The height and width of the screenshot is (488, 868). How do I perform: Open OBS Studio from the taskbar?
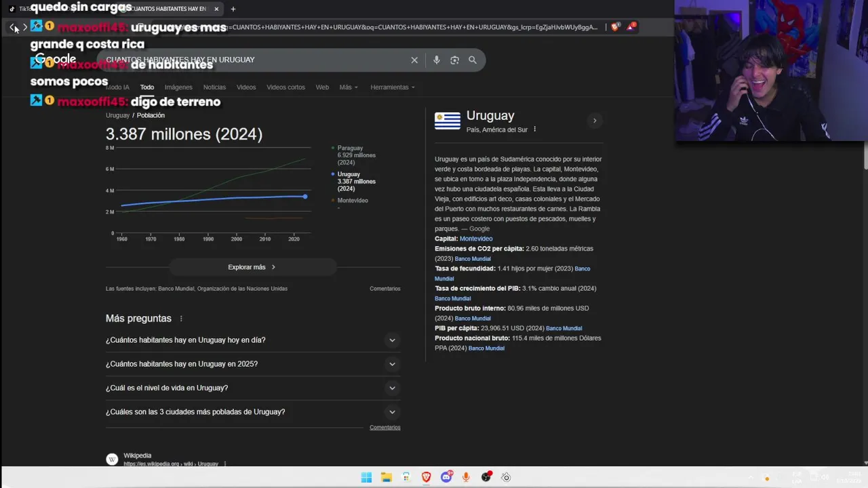point(486,477)
